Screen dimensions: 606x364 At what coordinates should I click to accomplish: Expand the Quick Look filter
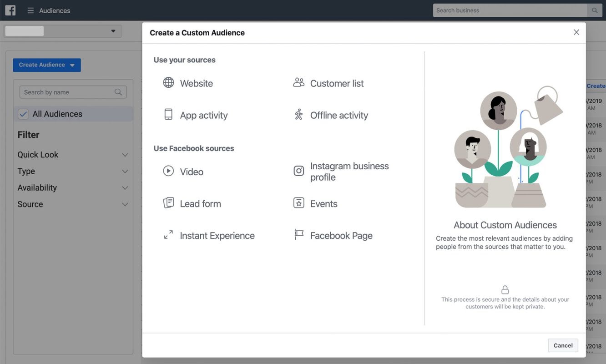[73, 155]
